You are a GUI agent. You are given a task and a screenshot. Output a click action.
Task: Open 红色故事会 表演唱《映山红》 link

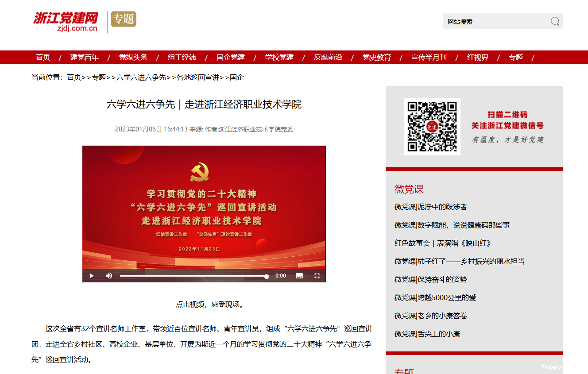pyautogui.click(x=443, y=243)
